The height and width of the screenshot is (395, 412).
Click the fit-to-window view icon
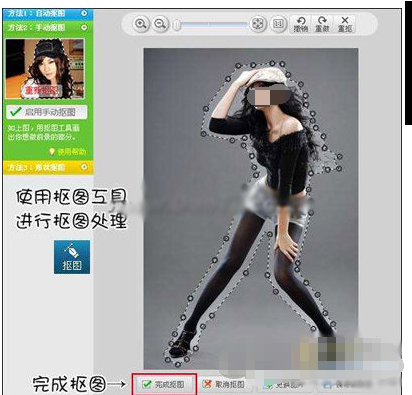point(258,24)
